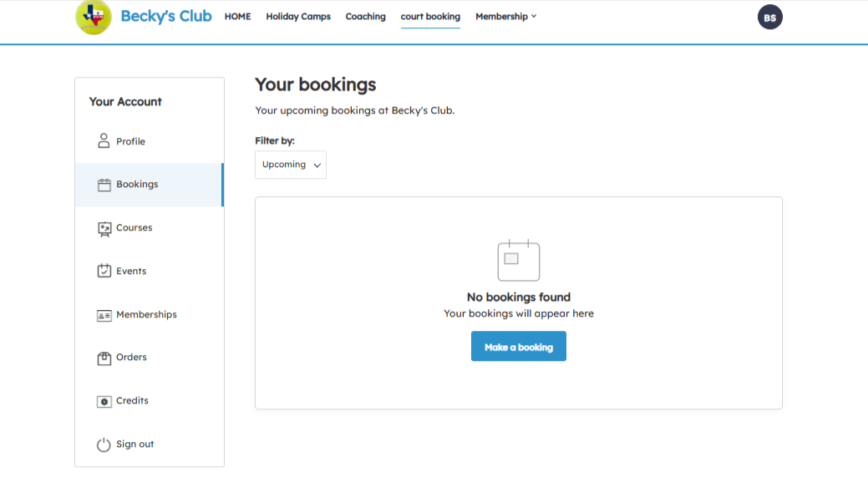Image resolution: width=868 pixels, height=493 pixels.
Task: Open the Memberships account section link
Action: [146, 315]
